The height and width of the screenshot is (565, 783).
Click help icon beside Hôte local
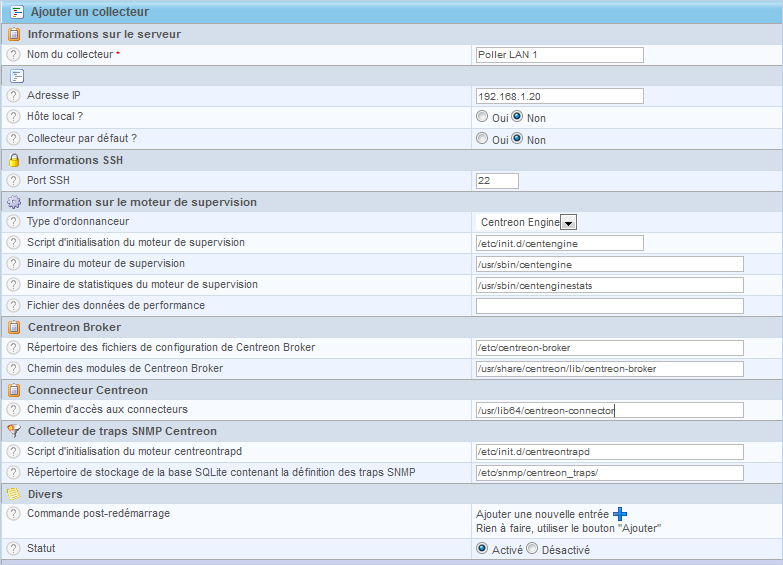click(13, 116)
